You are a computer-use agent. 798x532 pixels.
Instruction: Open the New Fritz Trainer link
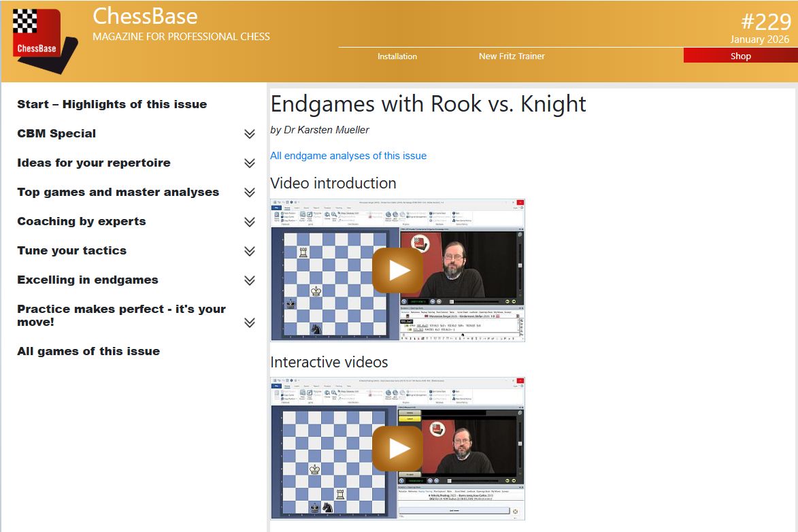coord(512,56)
